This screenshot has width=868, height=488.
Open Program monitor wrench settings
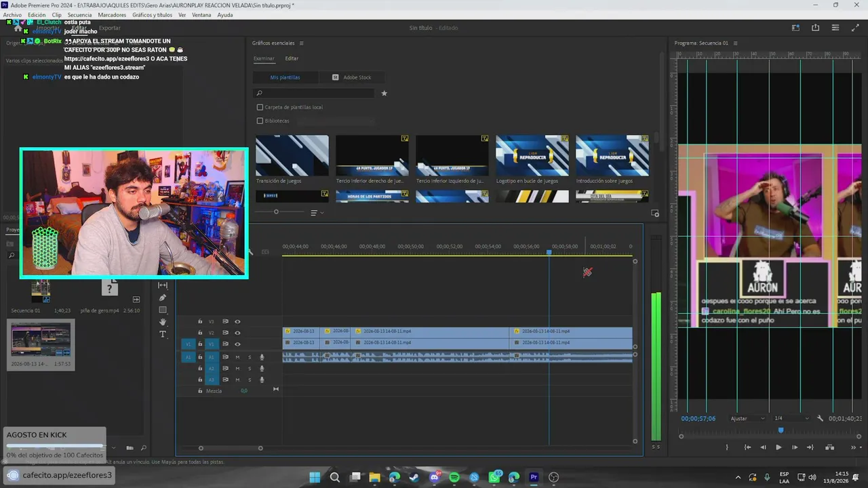click(820, 418)
